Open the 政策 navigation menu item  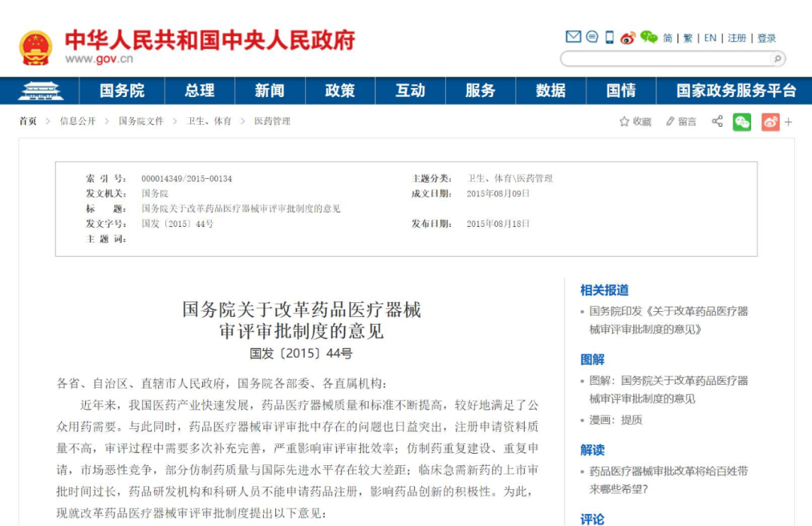pos(340,91)
